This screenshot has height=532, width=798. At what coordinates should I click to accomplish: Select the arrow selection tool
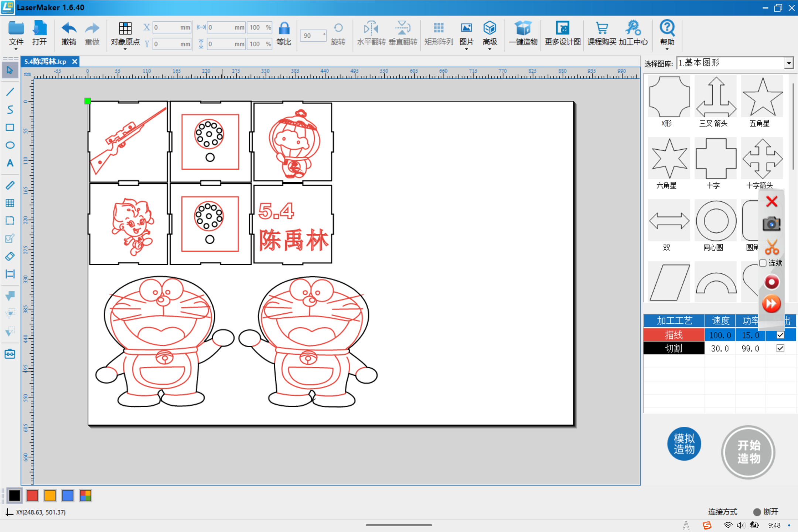pyautogui.click(x=10, y=70)
